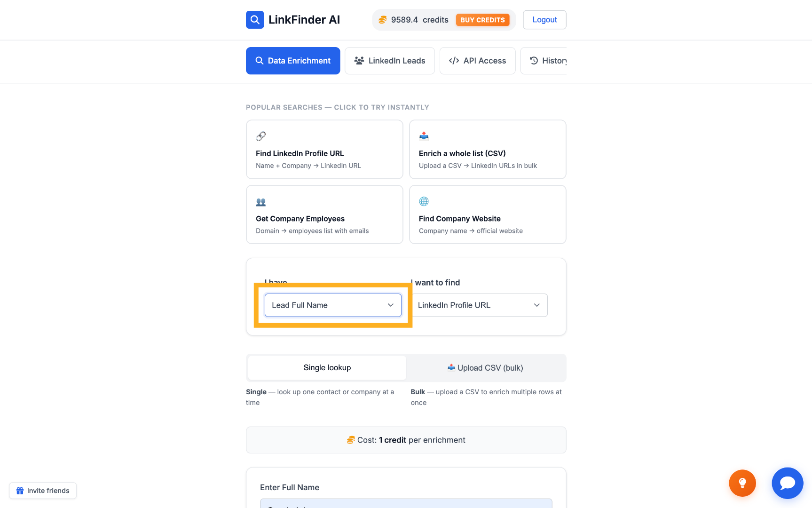Click the gift icon beside Invite friends
812x508 pixels.
tap(20, 491)
